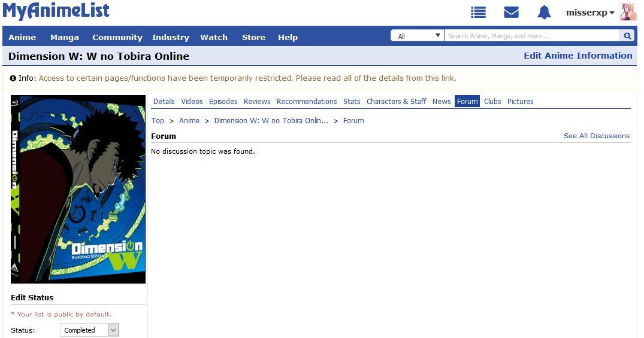Switch to the Clubs tab
Viewport: 644px width, 338px height.
(x=492, y=101)
